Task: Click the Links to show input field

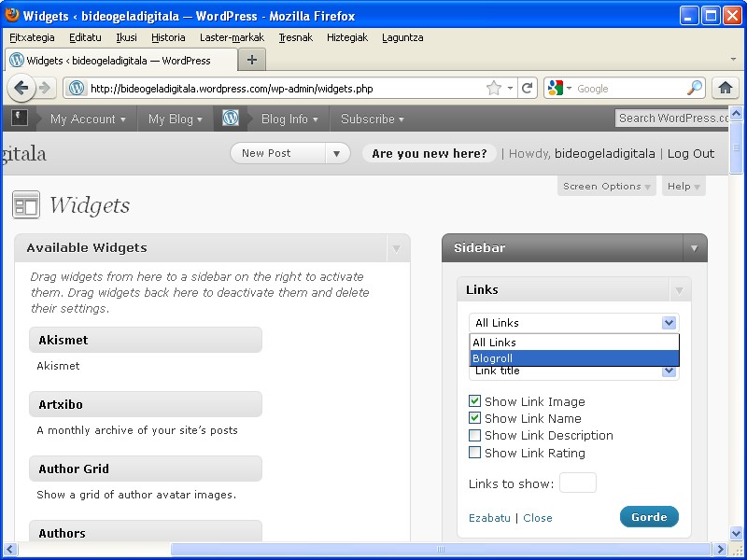Action: tap(577, 483)
